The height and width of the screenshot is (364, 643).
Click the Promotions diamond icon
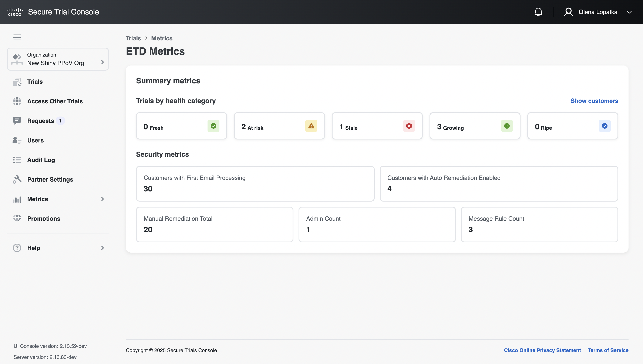[17, 219]
